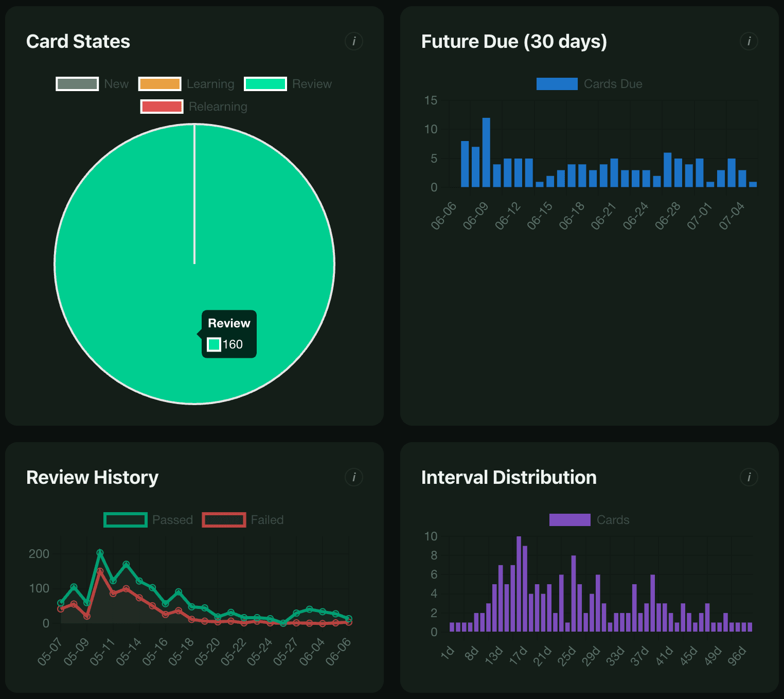This screenshot has width=784, height=699.
Task: Click the 05-07 axis label in Review History
Action: pos(50,652)
